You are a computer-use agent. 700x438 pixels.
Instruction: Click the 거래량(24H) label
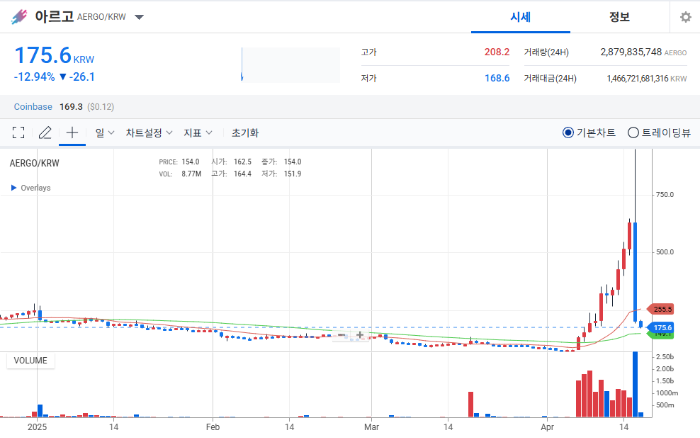pos(546,52)
